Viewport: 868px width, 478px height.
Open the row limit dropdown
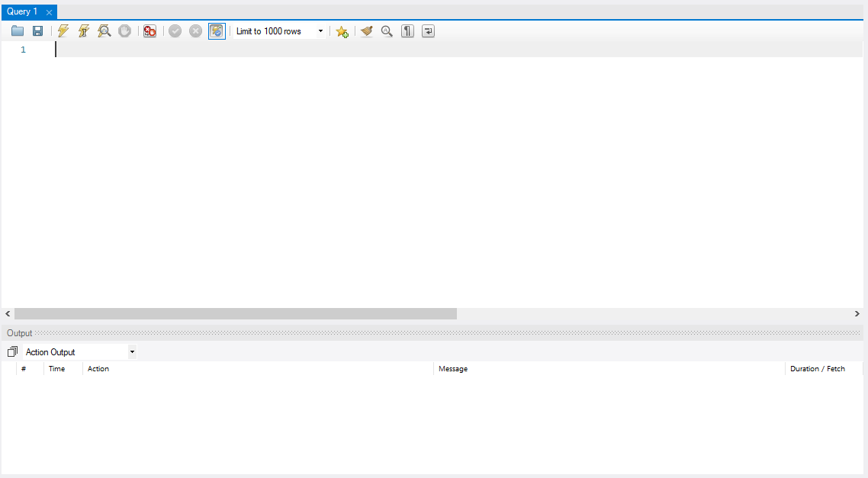pyautogui.click(x=320, y=30)
